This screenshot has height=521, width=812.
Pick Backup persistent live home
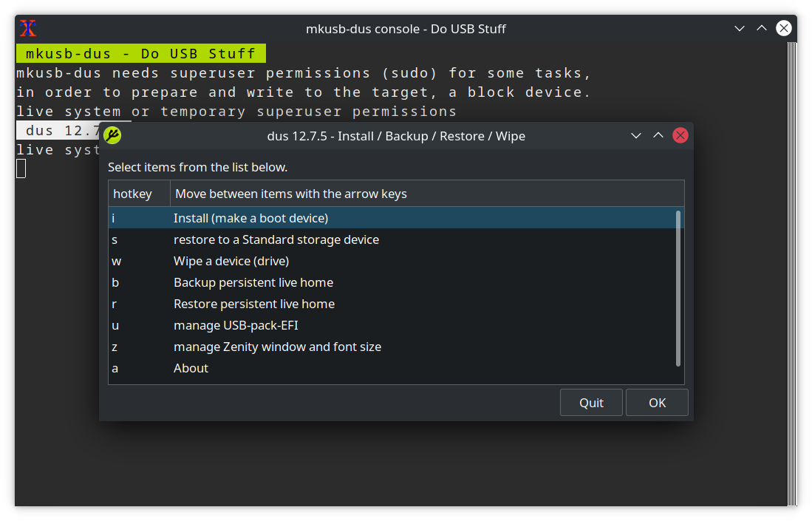253,282
